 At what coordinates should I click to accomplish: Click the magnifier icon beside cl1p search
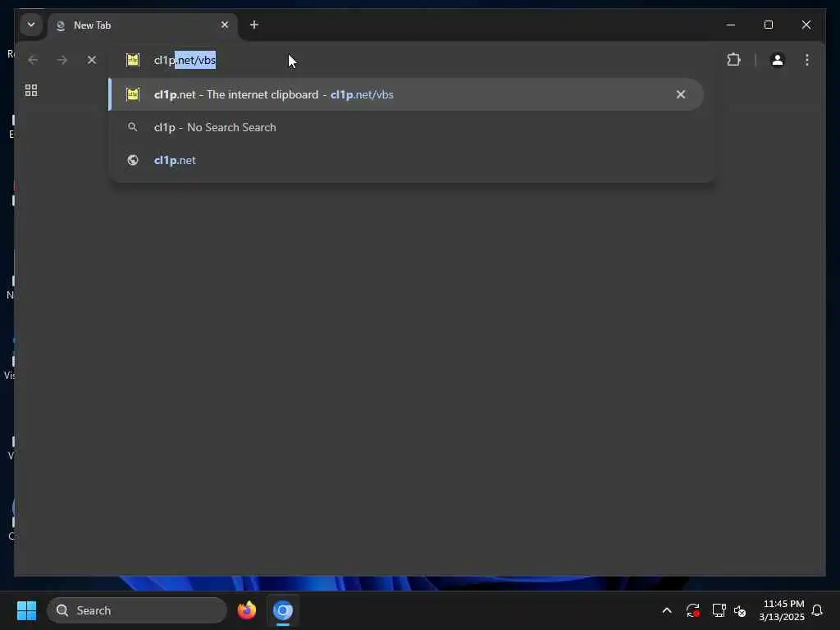tap(132, 127)
